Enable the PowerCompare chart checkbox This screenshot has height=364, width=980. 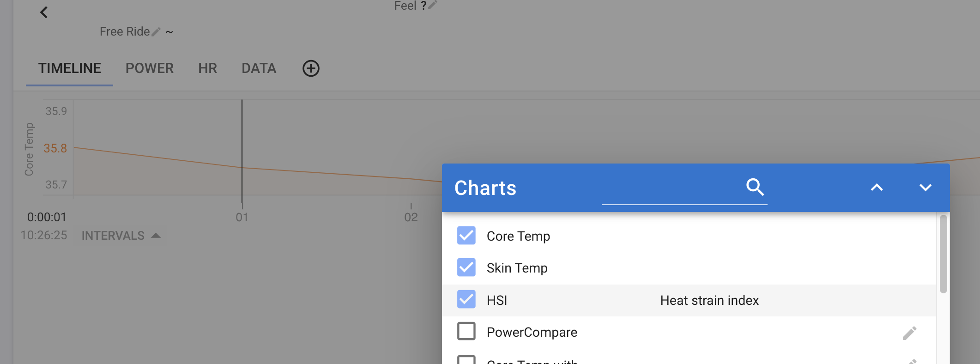[466, 331]
